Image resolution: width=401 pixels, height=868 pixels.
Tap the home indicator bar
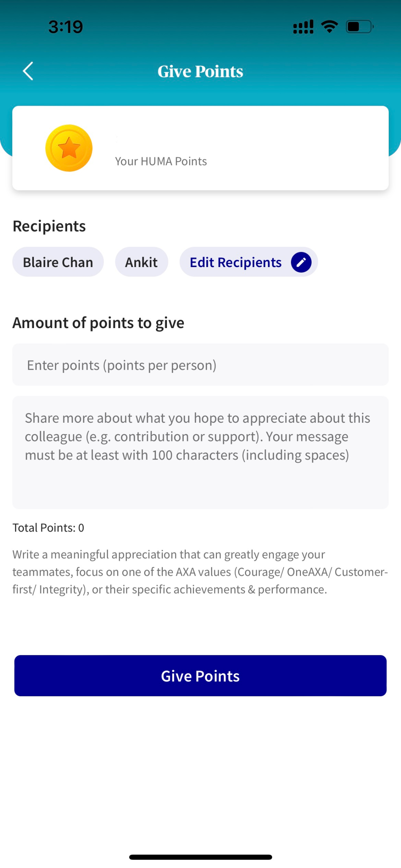pyautogui.click(x=200, y=857)
